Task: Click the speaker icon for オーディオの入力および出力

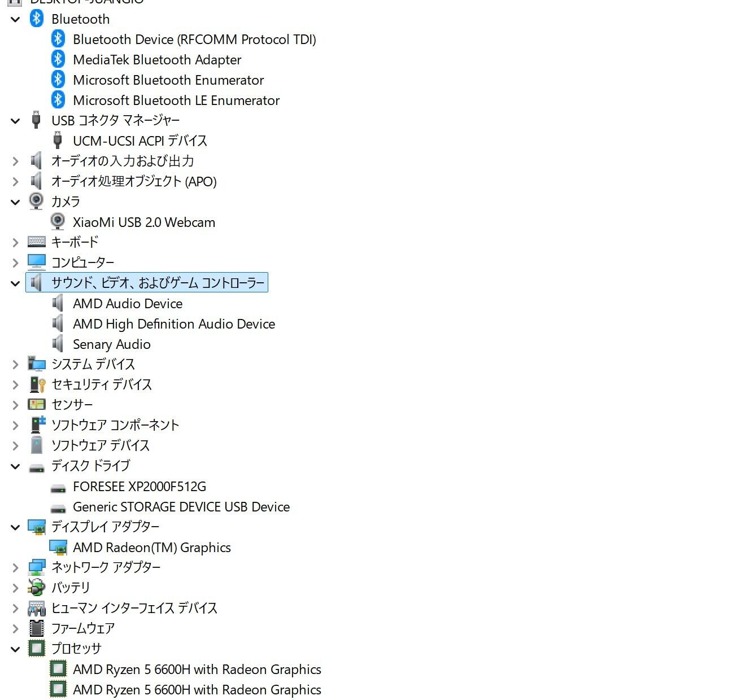Action: [x=36, y=161]
